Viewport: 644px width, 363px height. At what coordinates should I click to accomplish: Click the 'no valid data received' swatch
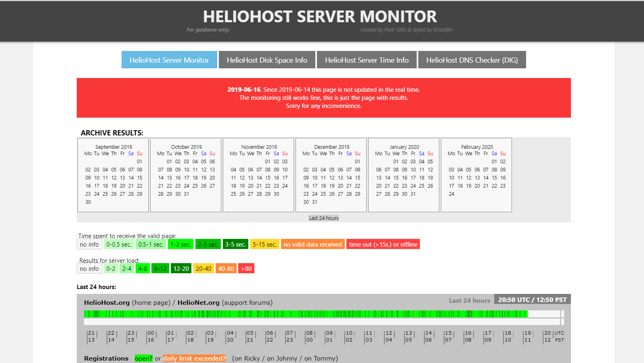(313, 244)
